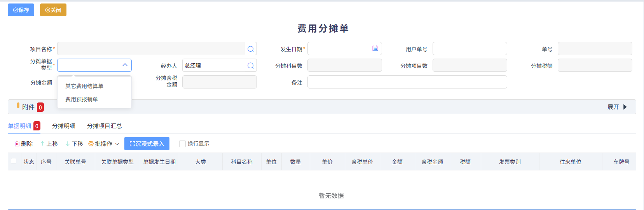This screenshot has height=210, width=644.
Task: Collapse the 分摊单据类型 dropdown
Action: 125,65
